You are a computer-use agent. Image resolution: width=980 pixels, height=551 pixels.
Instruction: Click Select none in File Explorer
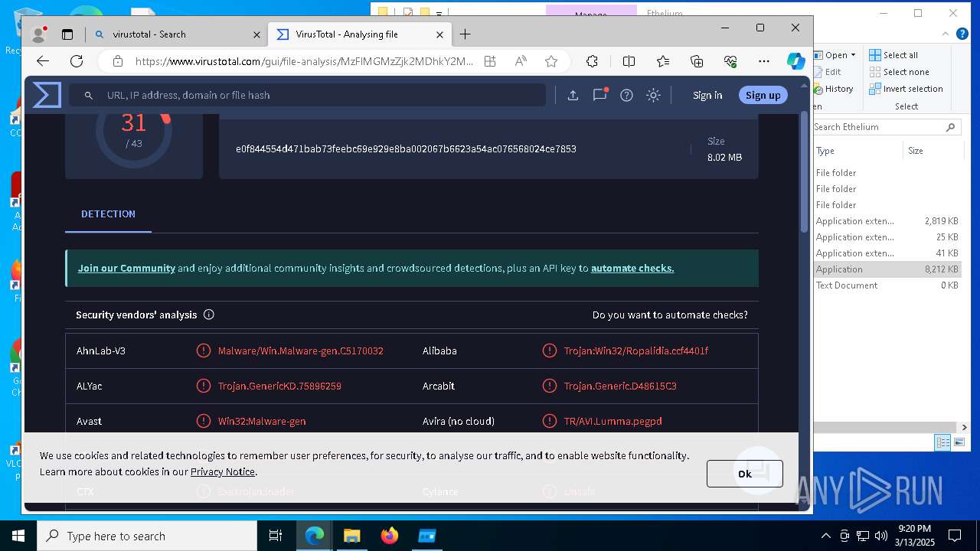[899, 72]
